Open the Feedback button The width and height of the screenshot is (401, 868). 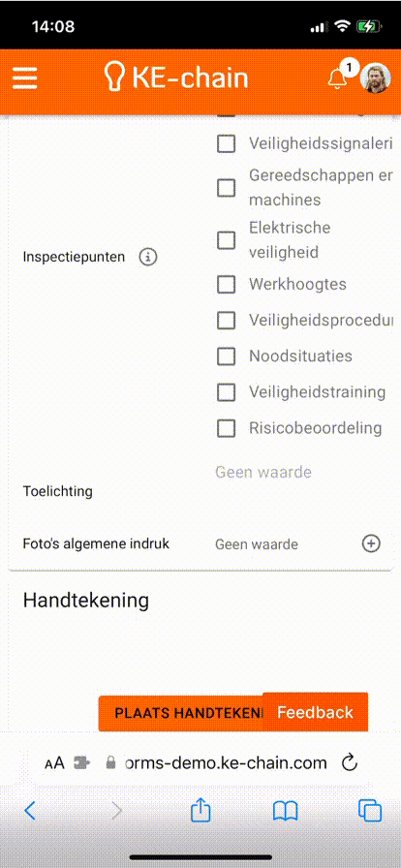(315, 712)
